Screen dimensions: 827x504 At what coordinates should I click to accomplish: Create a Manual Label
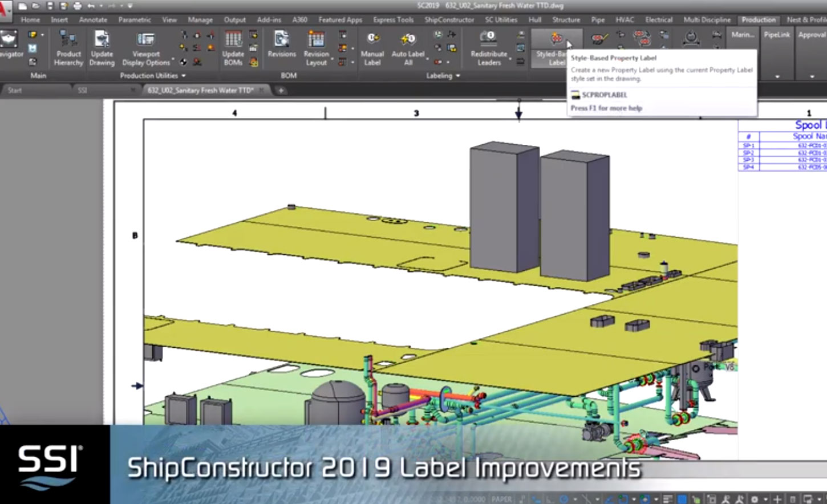click(x=372, y=48)
